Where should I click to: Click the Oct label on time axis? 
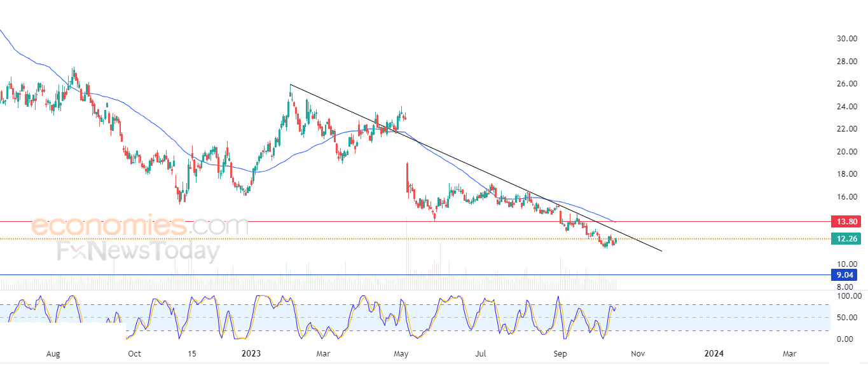tap(134, 353)
